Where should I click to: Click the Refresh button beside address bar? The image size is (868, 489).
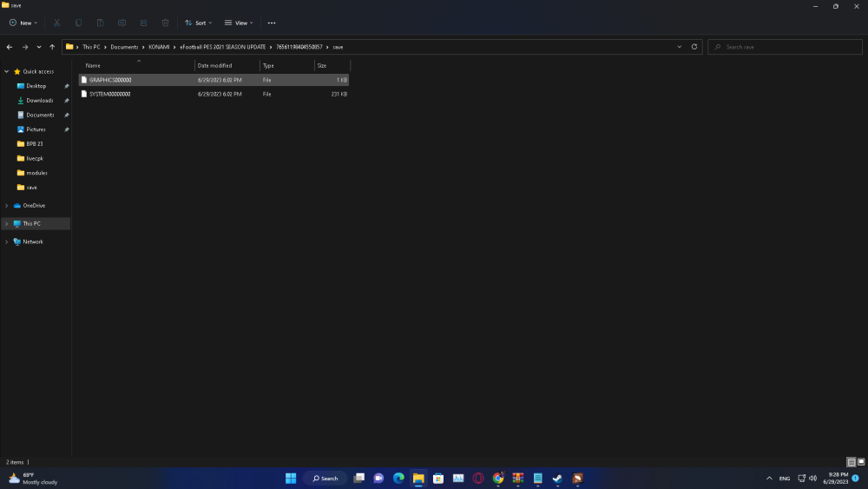click(x=694, y=47)
